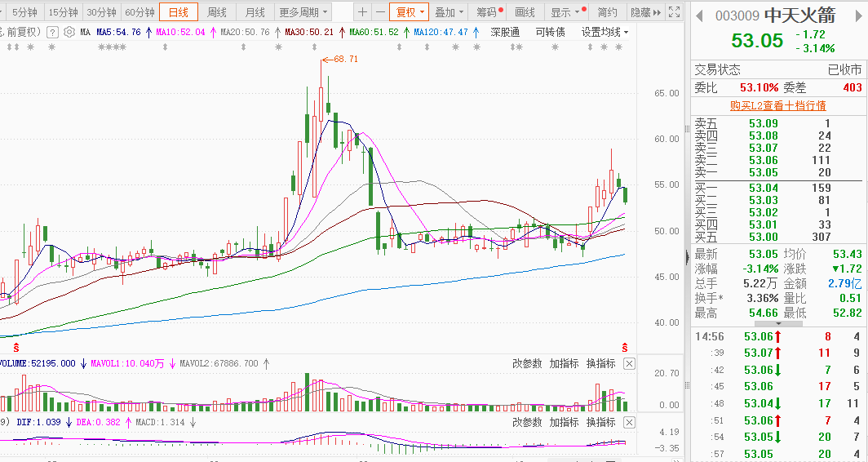The height and width of the screenshot is (462, 868).
Task: Open the 复权 dropdown menu
Action: click(409, 12)
